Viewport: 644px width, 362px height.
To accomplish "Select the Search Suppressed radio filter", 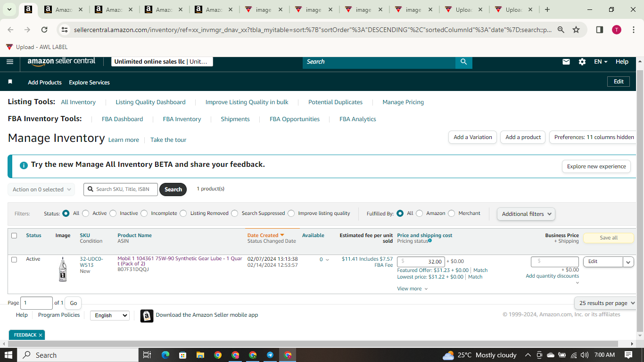I will tap(235, 214).
